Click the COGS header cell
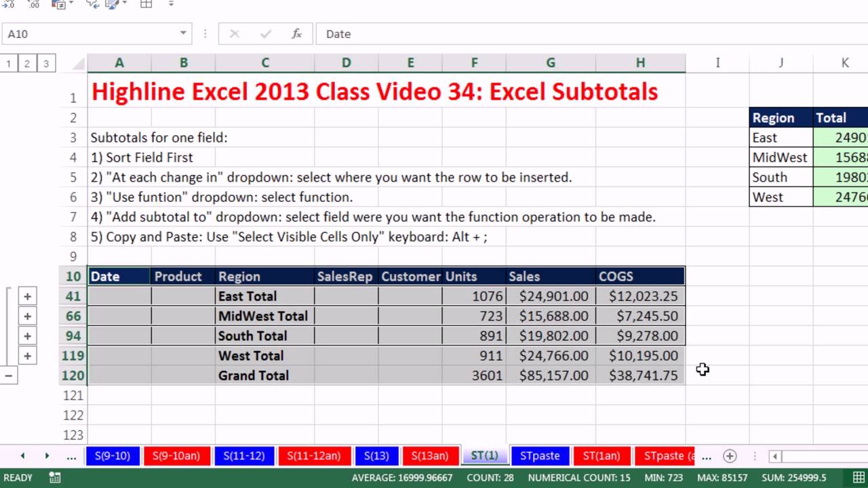Screen dimensions: 868x488 640,277
